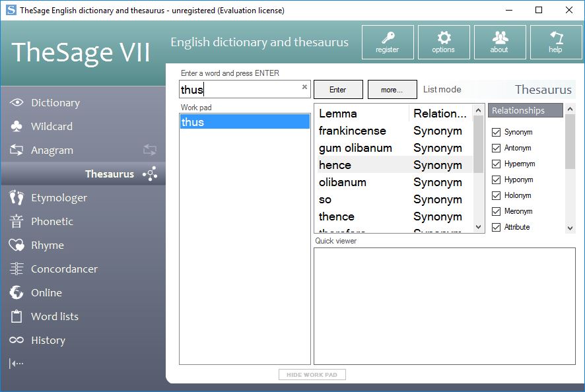Open the Online menu label
The height and width of the screenshot is (392, 585).
[x=46, y=293]
